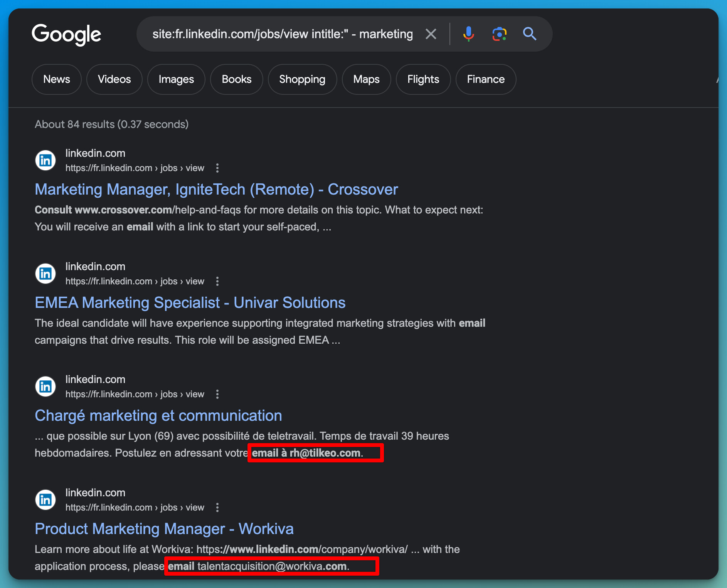Click LinkedIn favicon of Crossover result
727x588 pixels.
pyautogui.click(x=45, y=160)
